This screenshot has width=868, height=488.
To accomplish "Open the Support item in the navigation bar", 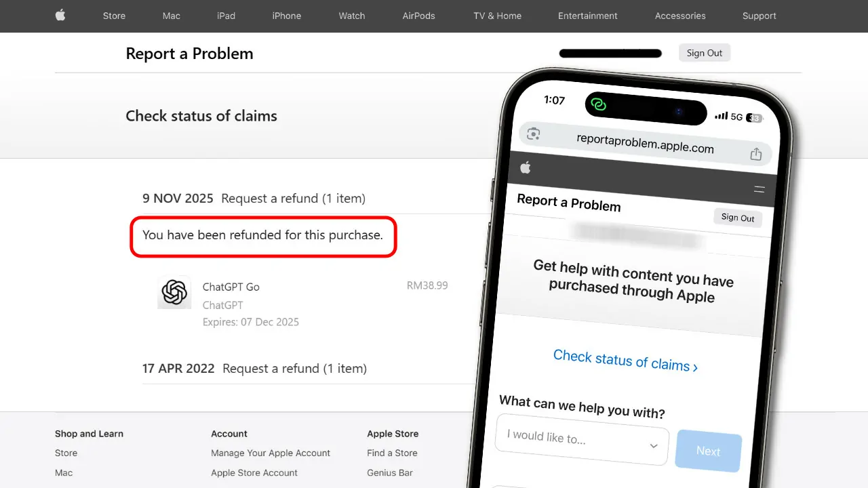I will pyautogui.click(x=759, y=16).
